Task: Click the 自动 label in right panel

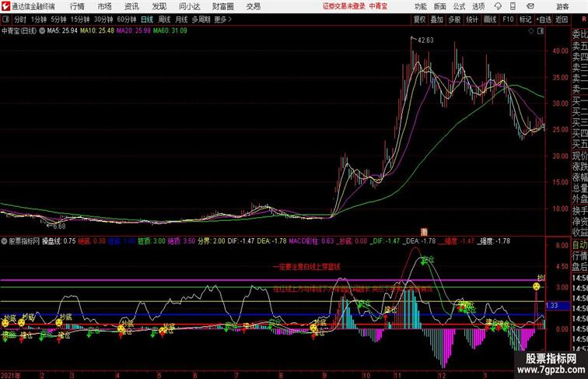Action: coord(579,245)
